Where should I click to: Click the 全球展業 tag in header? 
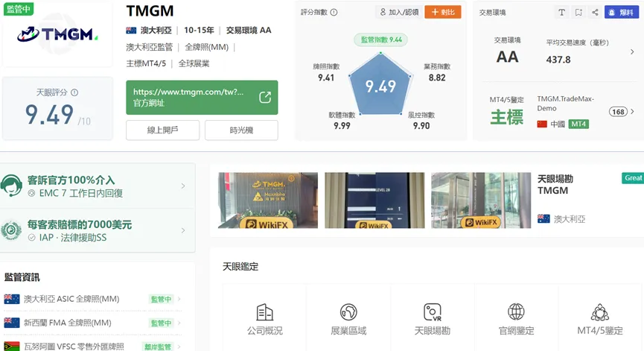click(x=194, y=63)
